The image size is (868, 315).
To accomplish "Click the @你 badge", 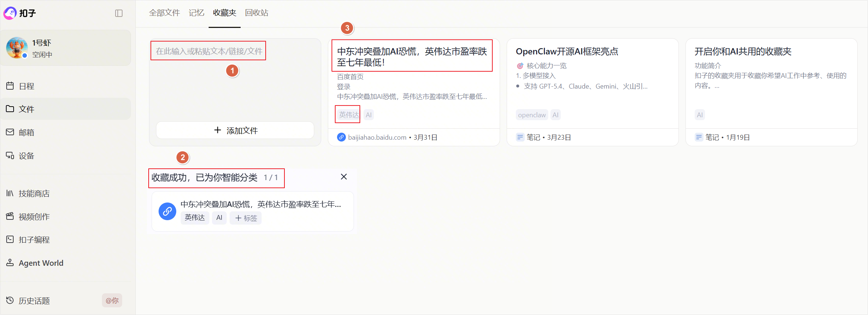I will pyautogui.click(x=112, y=301).
